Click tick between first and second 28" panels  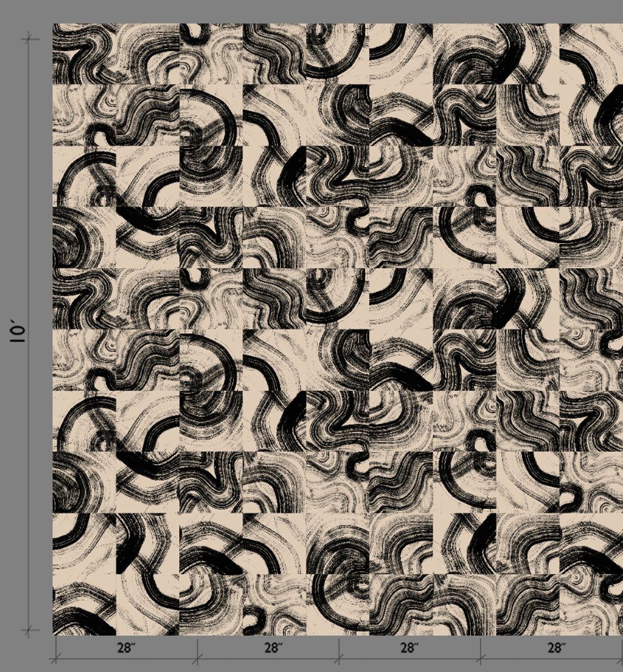[198, 659]
